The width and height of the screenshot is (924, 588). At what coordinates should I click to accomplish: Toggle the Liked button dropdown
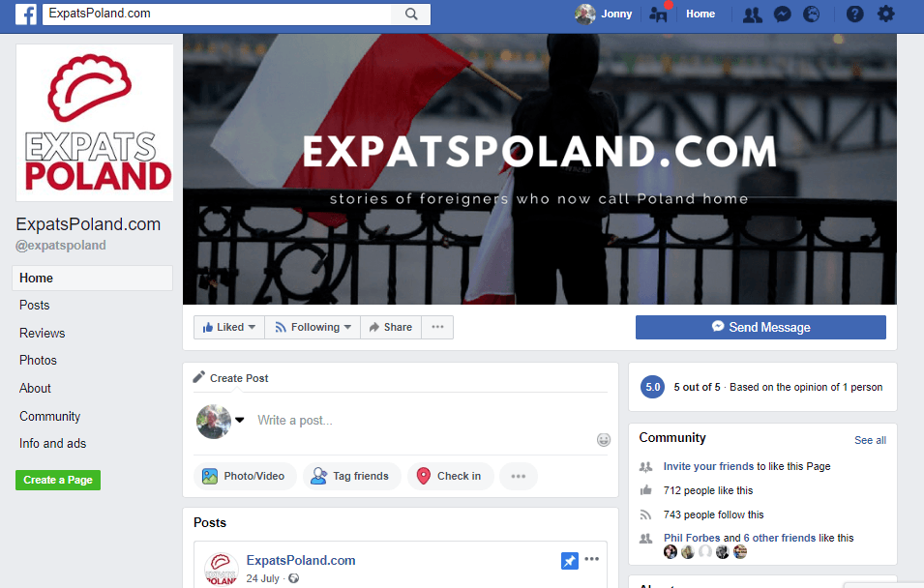click(229, 327)
